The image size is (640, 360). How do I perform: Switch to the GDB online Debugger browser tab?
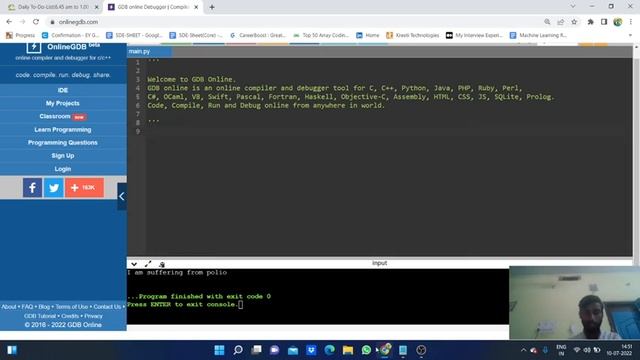[x=153, y=7]
